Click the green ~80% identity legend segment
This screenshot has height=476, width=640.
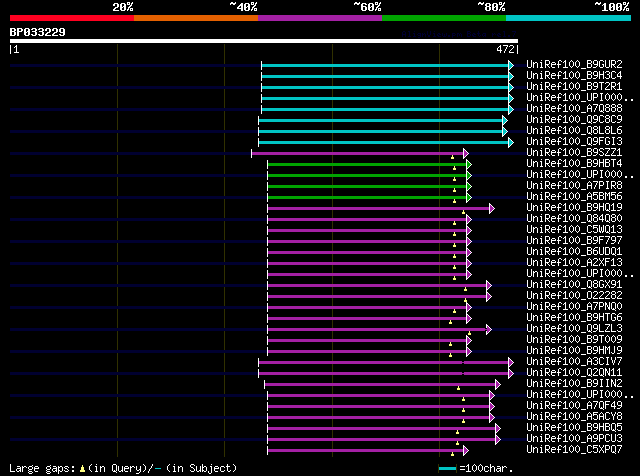coord(444,18)
